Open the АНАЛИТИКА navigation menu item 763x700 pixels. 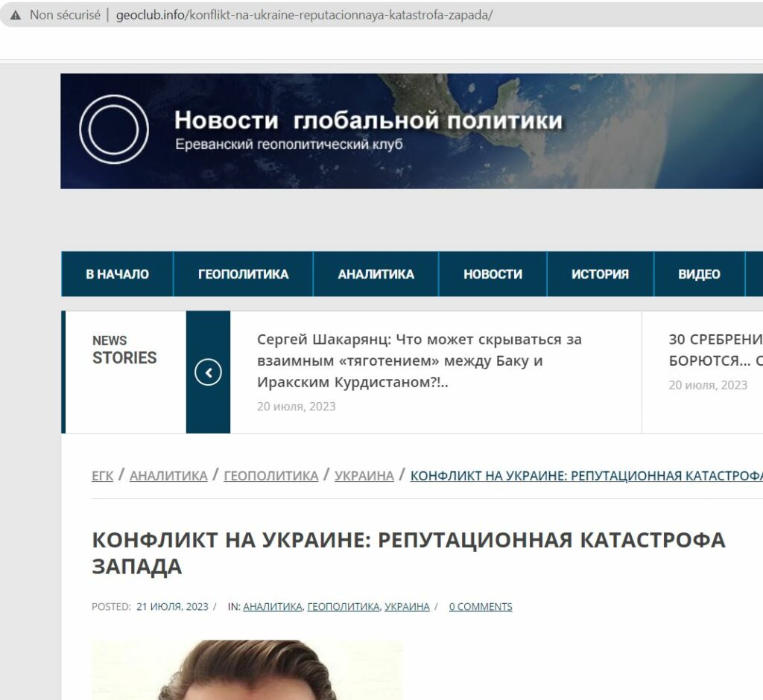click(x=376, y=274)
